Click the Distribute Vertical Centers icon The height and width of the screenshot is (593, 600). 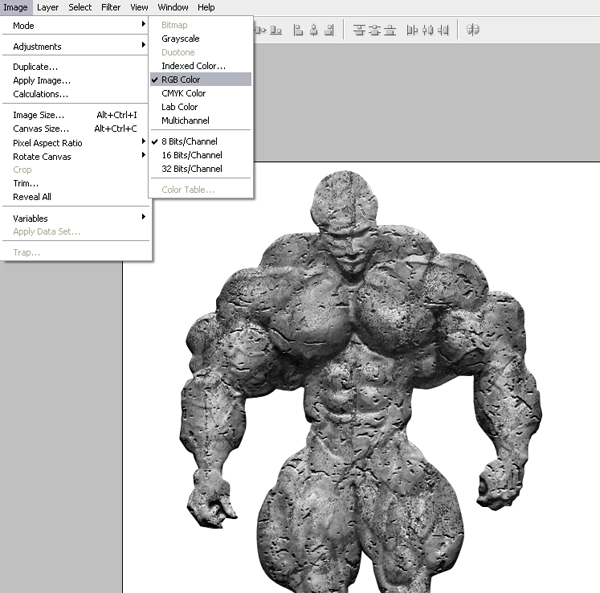[374, 30]
